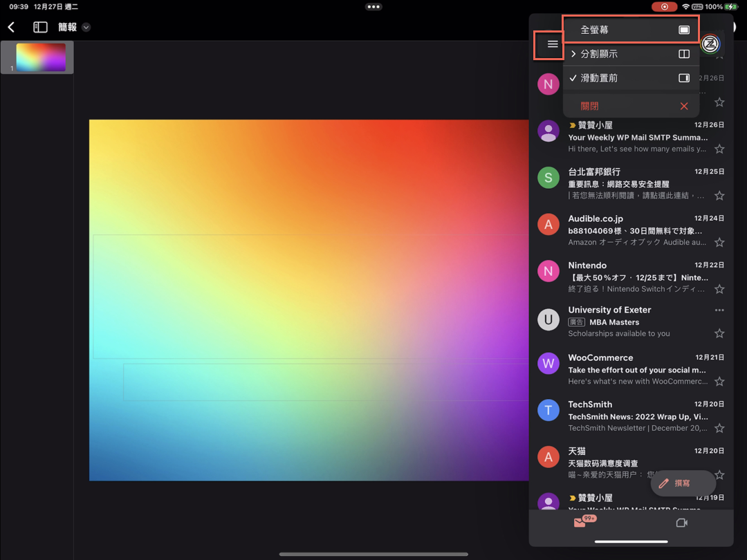Select 關閉 to close the window
Viewport: 747px width, 560px height.
point(631,106)
